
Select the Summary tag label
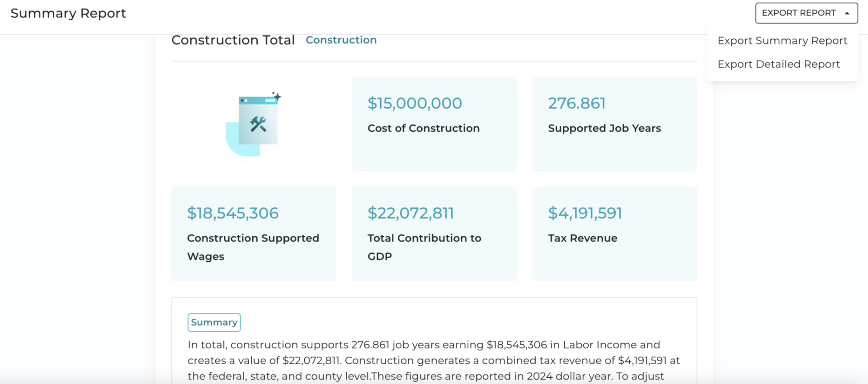tap(214, 322)
